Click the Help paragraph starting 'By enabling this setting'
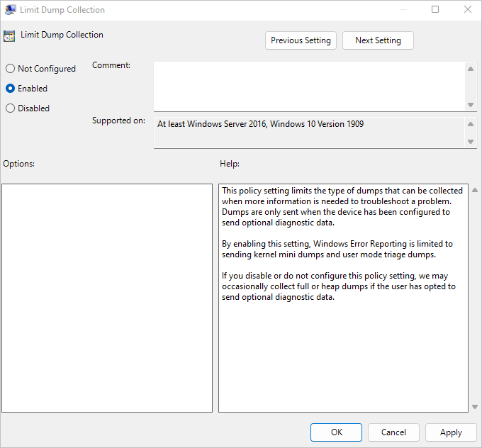The height and width of the screenshot is (448, 482). pos(337,249)
